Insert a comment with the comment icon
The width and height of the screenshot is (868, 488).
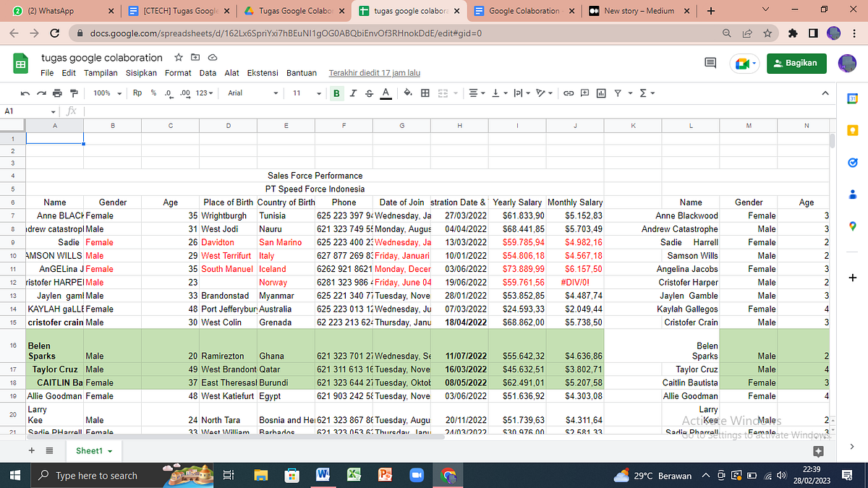click(584, 93)
